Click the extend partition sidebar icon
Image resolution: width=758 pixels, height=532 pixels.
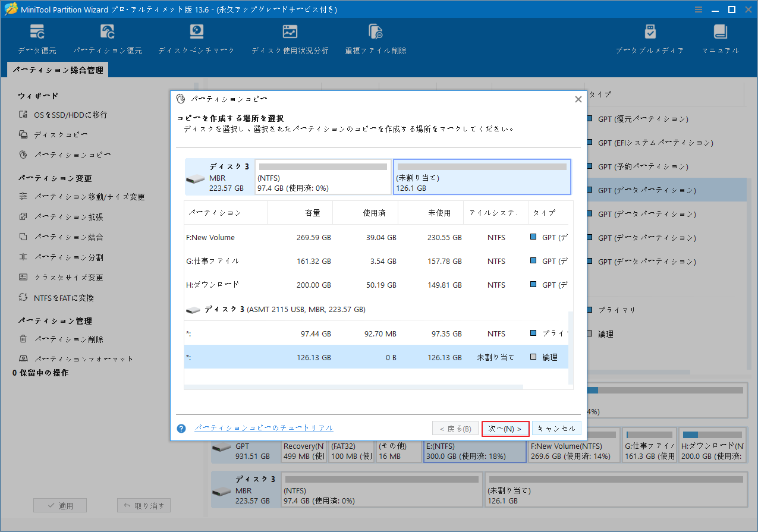[23, 217]
